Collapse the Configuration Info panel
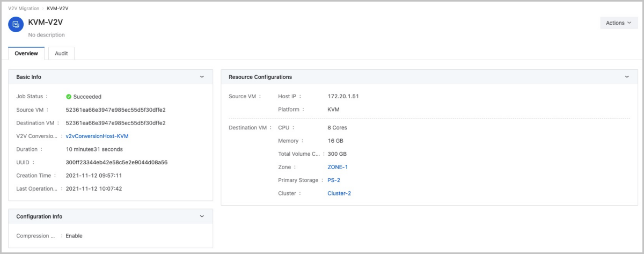The height and width of the screenshot is (254, 644). 202,216
